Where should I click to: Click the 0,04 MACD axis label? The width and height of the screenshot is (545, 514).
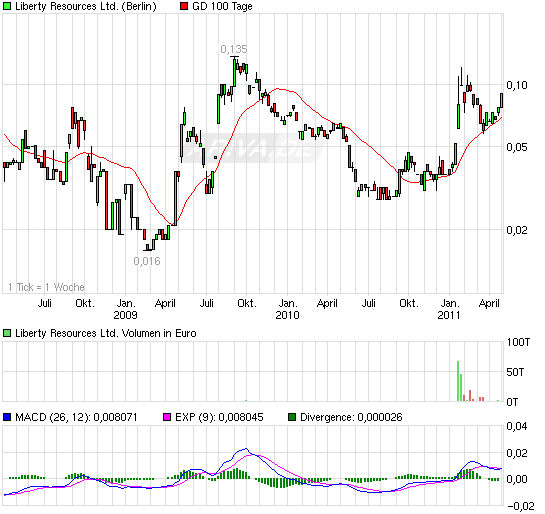click(516, 426)
